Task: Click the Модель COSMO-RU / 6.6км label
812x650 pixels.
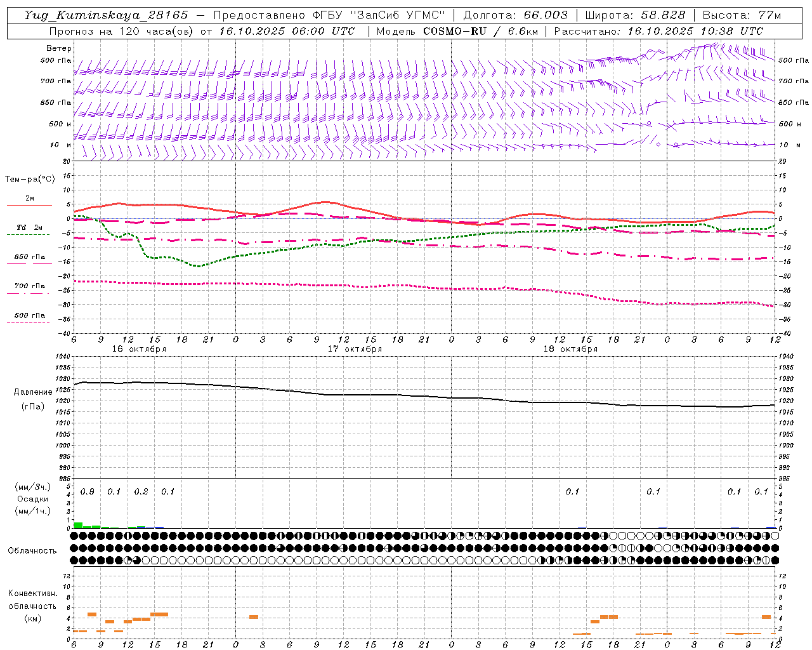Action: (457, 31)
